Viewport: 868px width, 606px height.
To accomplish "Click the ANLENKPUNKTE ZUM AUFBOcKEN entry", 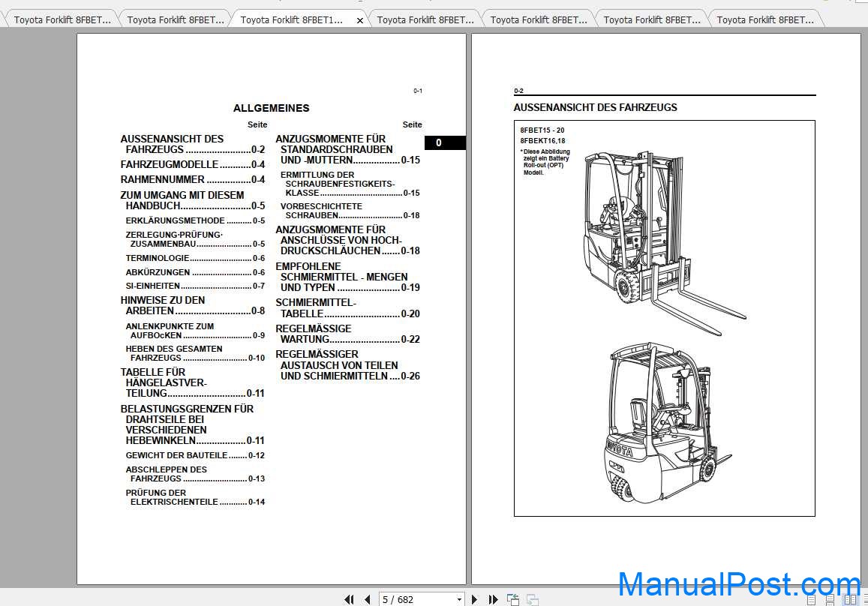I will click(x=195, y=331).
